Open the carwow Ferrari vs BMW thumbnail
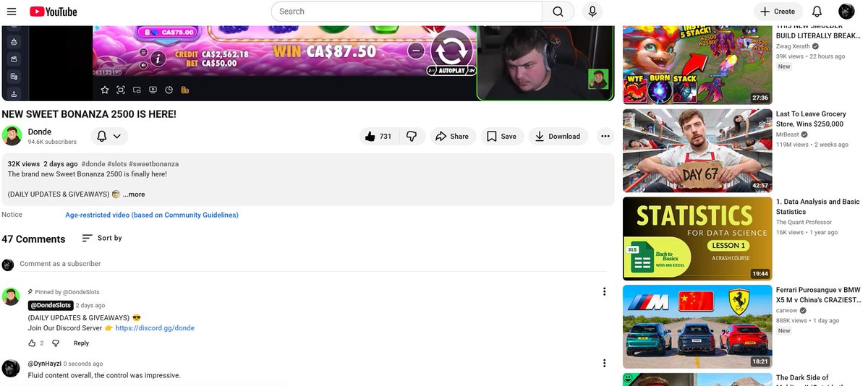This screenshot has width=868, height=386. pos(697,327)
